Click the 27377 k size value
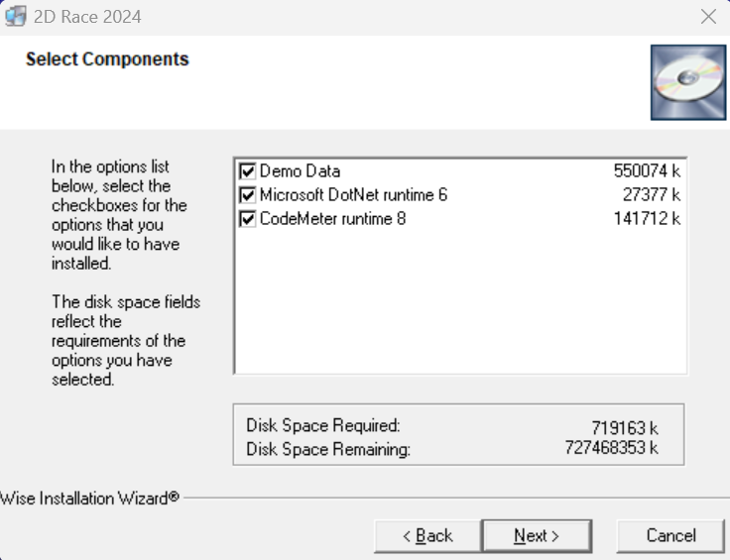This screenshot has width=730, height=560. pos(651,195)
